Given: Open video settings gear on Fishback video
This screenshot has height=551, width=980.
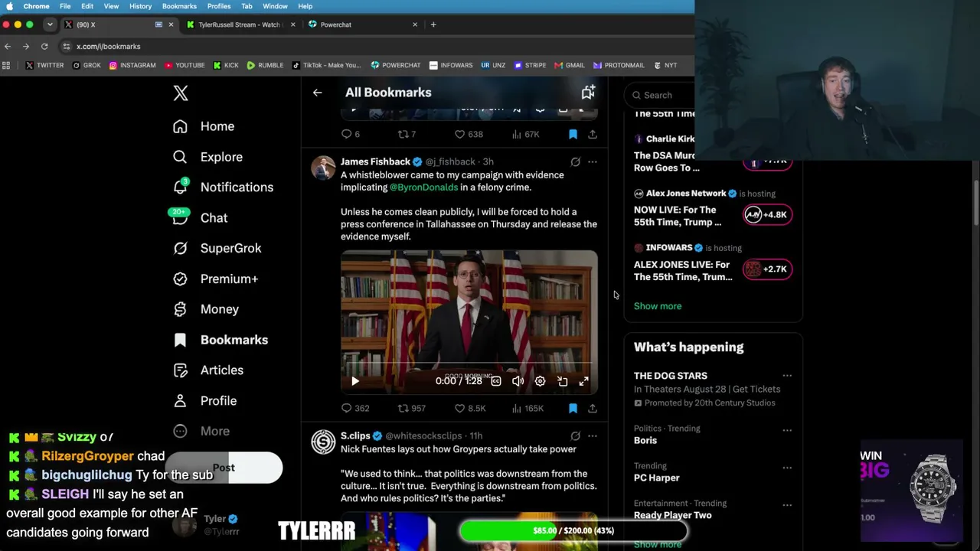Looking at the screenshot, I should (x=540, y=381).
